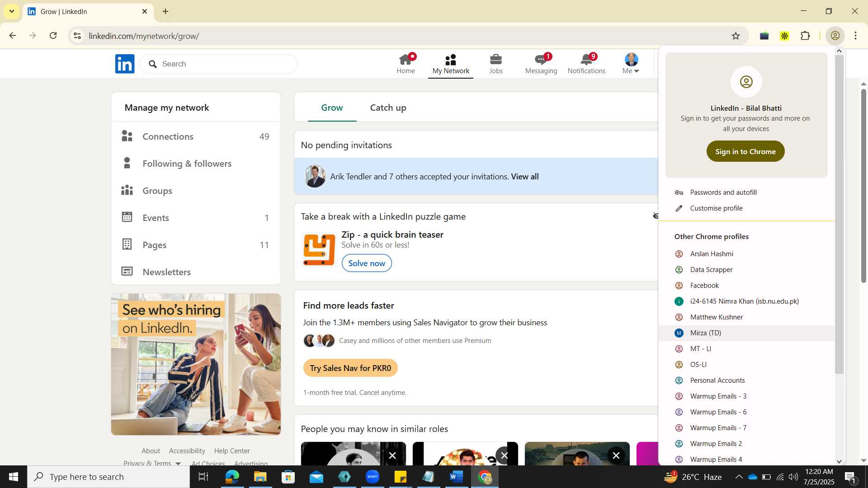Dismiss first suggested person card
The height and width of the screenshot is (488, 868).
tap(392, 455)
